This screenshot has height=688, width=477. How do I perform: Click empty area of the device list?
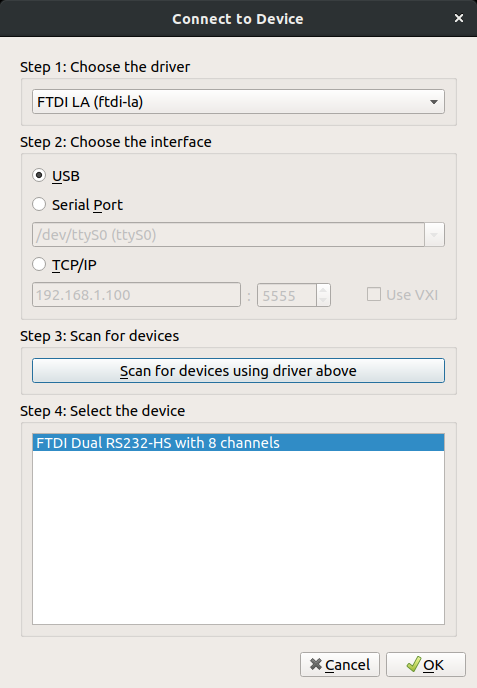(x=238, y=538)
